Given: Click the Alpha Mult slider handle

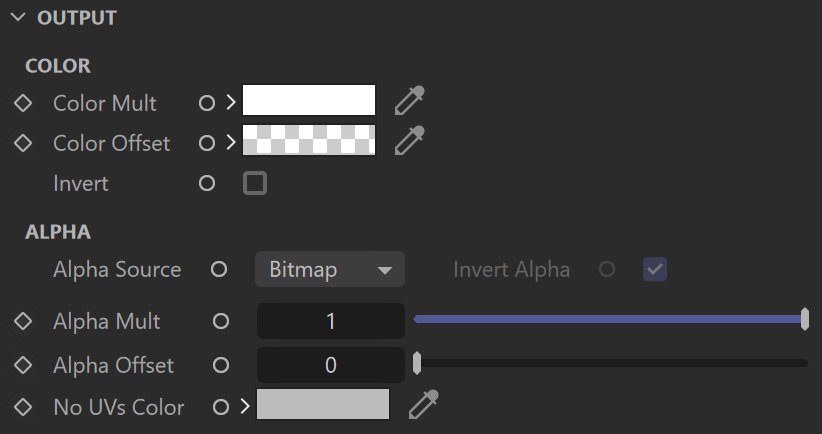Looking at the screenshot, I should coord(805,319).
